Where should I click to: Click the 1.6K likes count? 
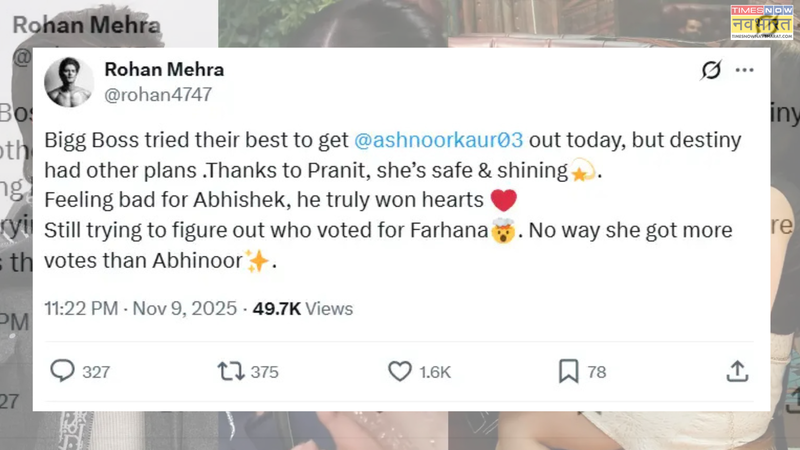pos(435,372)
